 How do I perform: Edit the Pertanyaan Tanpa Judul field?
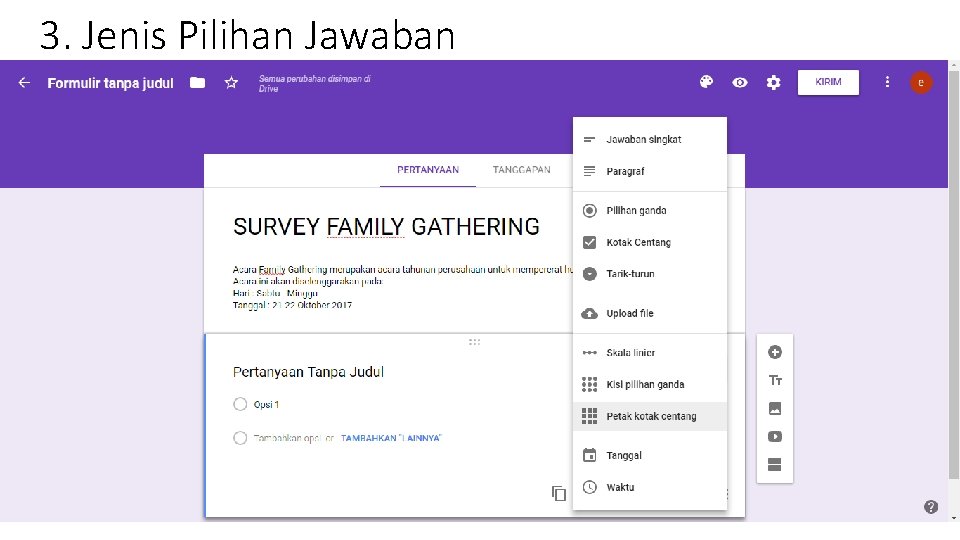pos(308,372)
